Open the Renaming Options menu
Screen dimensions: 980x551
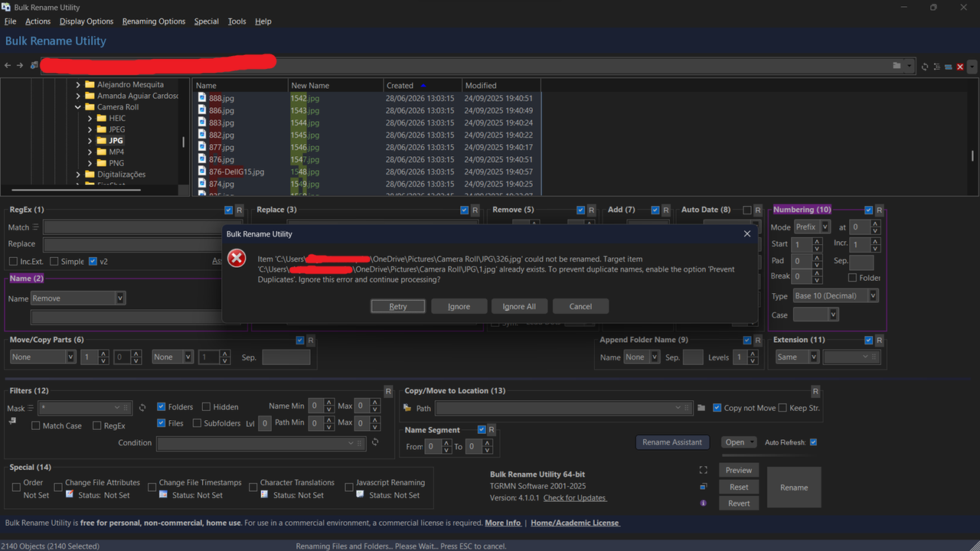click(x=154, y=21)
